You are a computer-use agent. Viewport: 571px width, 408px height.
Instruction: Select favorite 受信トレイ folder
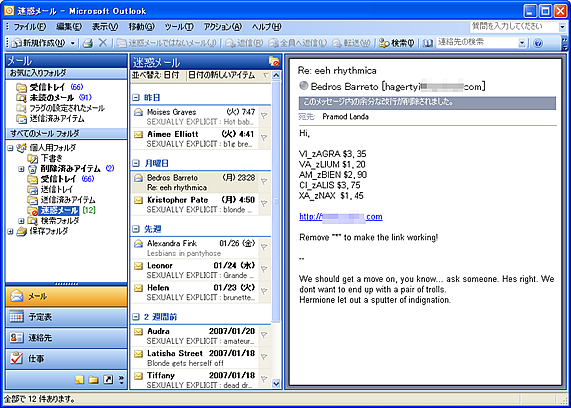point(50,87)
